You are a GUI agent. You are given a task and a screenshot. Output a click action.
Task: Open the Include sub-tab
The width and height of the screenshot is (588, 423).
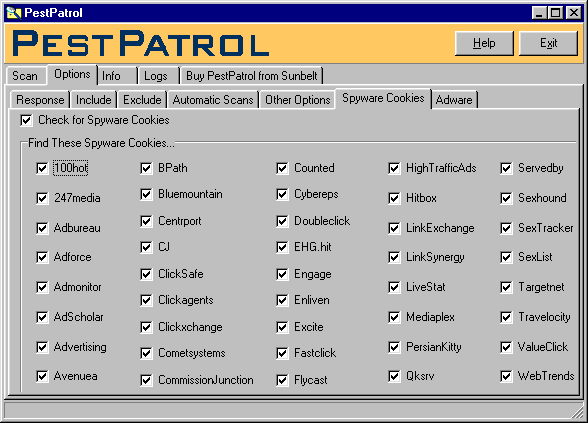[94, 100]
